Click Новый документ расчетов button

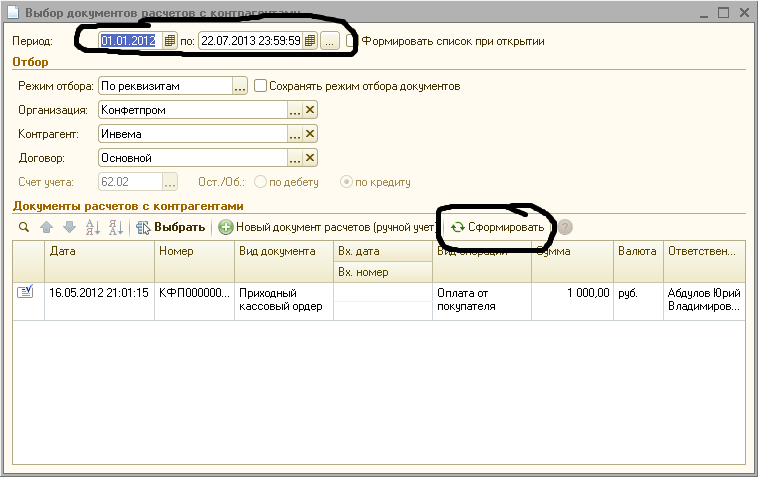328,227
